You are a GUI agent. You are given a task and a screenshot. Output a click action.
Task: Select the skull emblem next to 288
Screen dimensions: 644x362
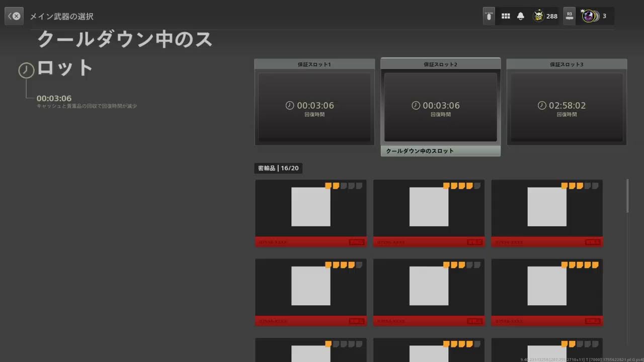(x=538, y=16)
